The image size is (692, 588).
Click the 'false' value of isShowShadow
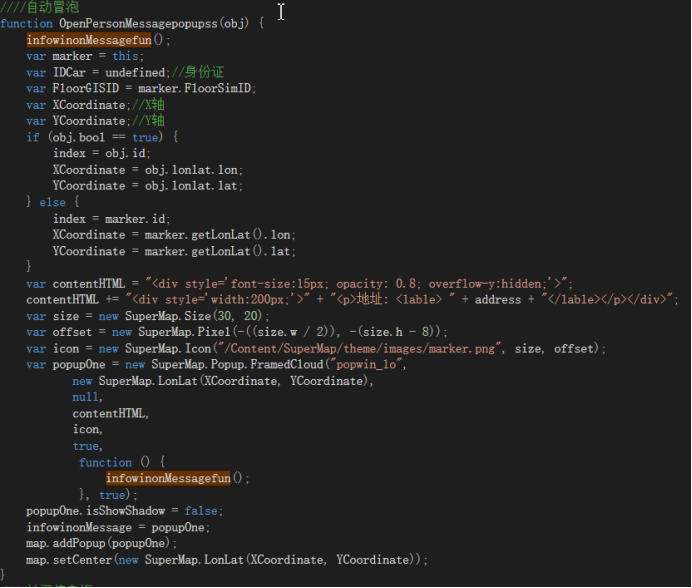pos(201,511)
